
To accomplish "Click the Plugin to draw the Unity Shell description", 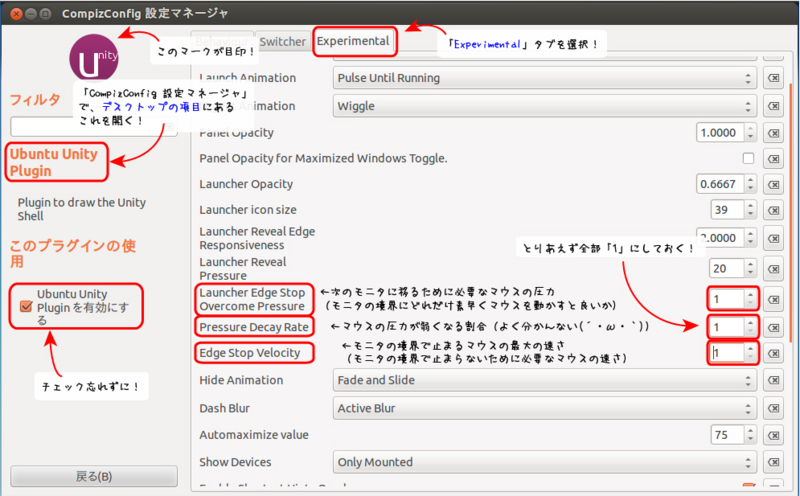I will (82, 209).
